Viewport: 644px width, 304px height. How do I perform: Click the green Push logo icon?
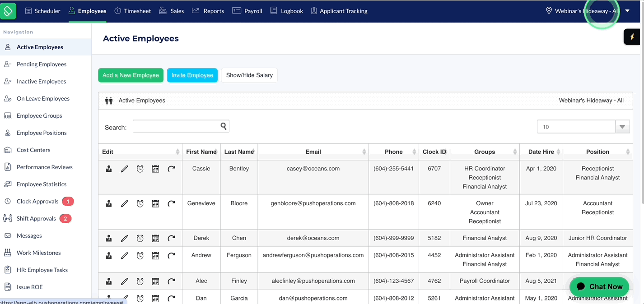coord(8,11)
